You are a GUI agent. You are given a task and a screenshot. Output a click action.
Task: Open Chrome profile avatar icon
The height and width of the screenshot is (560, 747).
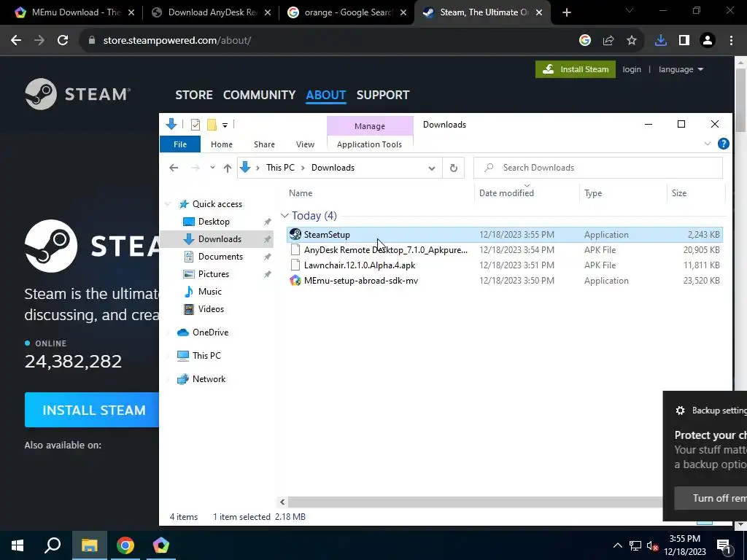pos(708,41)
